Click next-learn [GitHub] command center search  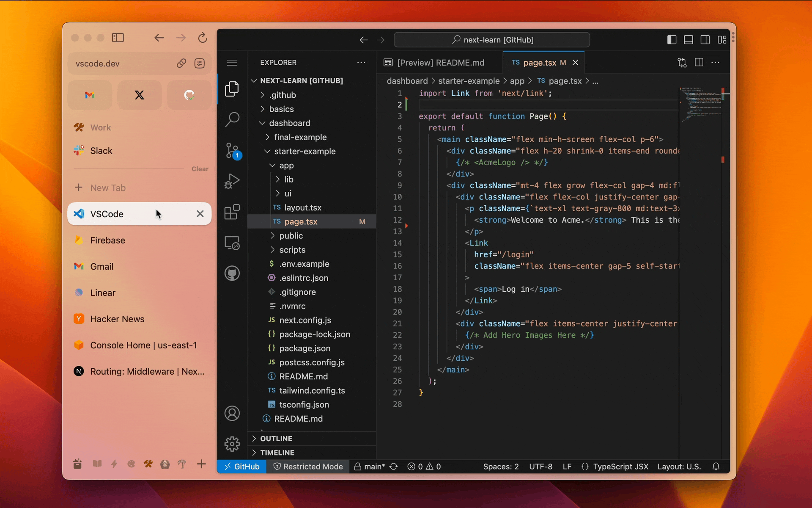[x=492, y=40]
